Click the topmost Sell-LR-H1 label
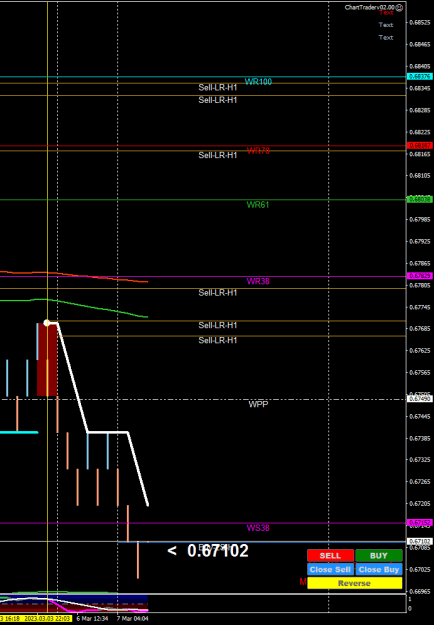 pos(218,88)
